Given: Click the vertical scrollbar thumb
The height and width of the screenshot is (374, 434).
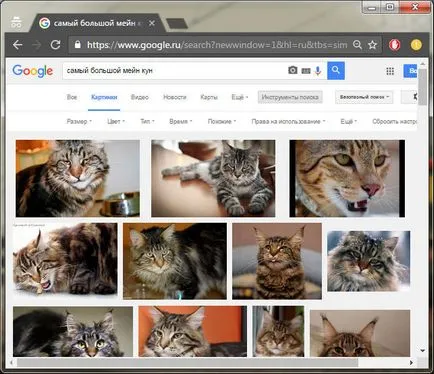Looking at the screenshot, I should coord(422,87).
